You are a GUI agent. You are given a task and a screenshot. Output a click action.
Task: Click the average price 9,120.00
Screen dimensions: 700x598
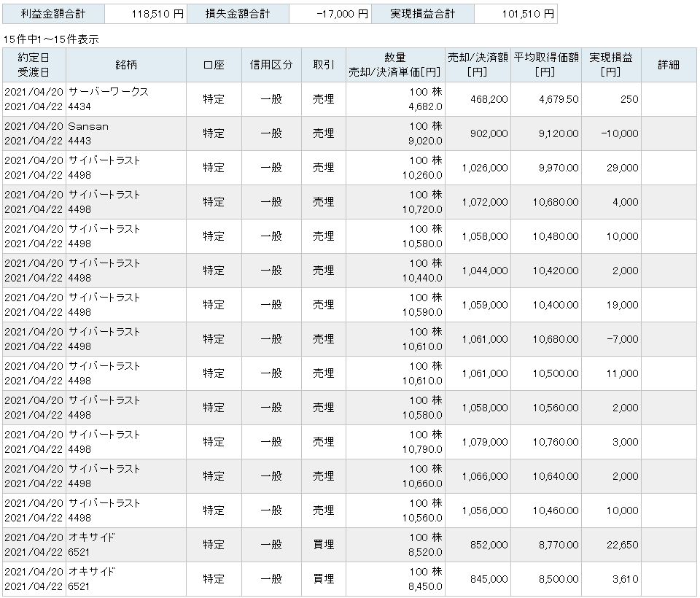point(559,133)
